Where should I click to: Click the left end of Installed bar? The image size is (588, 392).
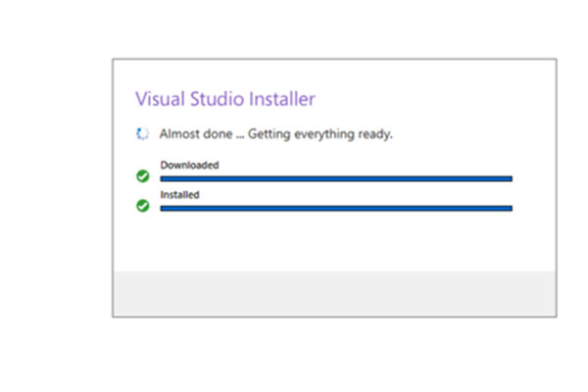pyautogui.click(x=164, y=209)
